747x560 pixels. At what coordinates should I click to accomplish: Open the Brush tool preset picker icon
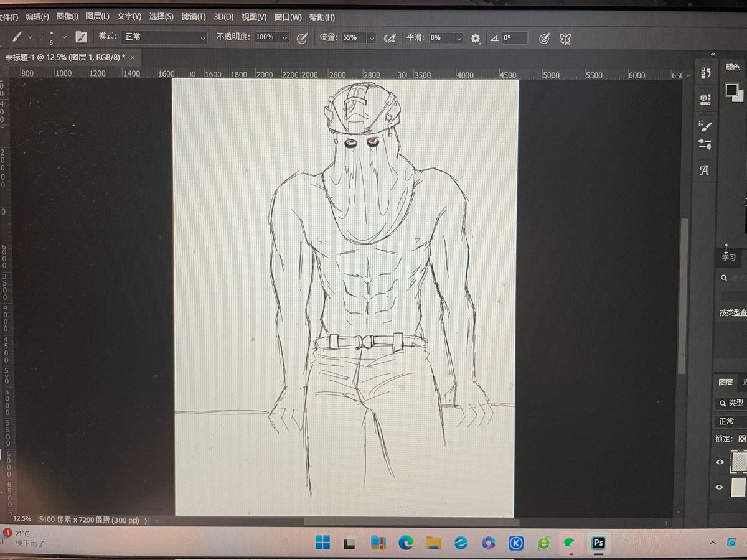point(17,37)
